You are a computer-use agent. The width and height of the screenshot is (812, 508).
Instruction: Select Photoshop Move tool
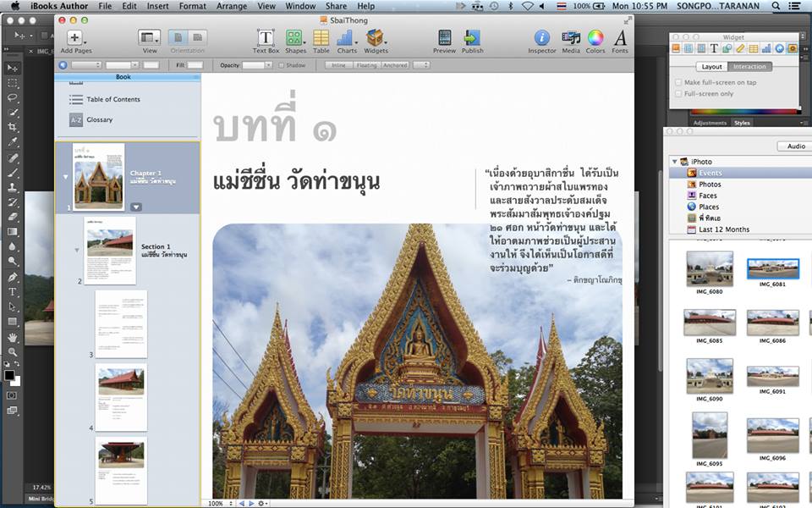[x=13, y=69]
